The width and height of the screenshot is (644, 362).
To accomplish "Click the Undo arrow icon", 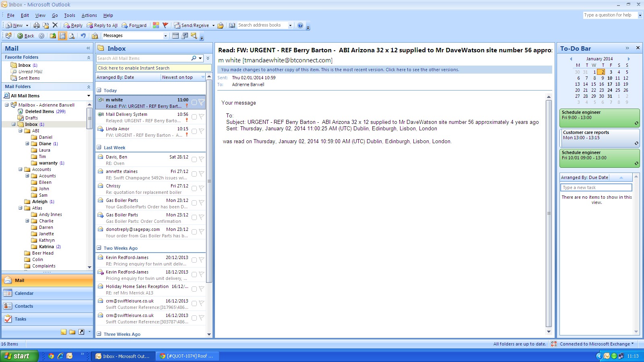I will pyautogui.click(x=83, y=36).
